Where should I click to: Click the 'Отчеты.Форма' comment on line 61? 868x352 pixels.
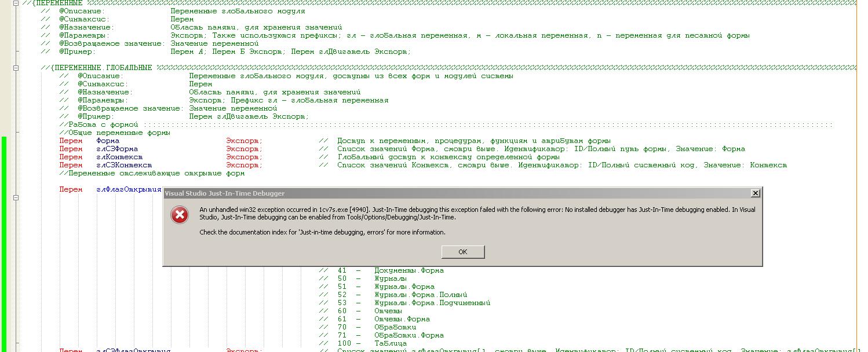[x=402, y=319]
